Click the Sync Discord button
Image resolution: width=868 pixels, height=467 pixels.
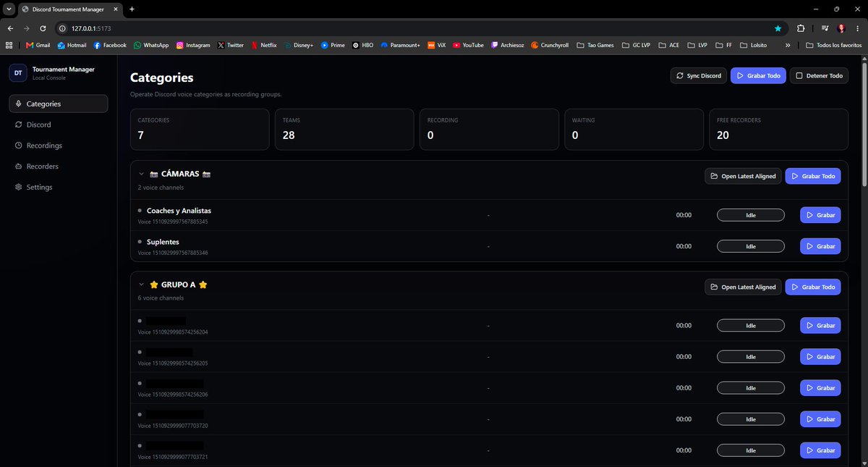pyautogui.click(x=699, y=75)
